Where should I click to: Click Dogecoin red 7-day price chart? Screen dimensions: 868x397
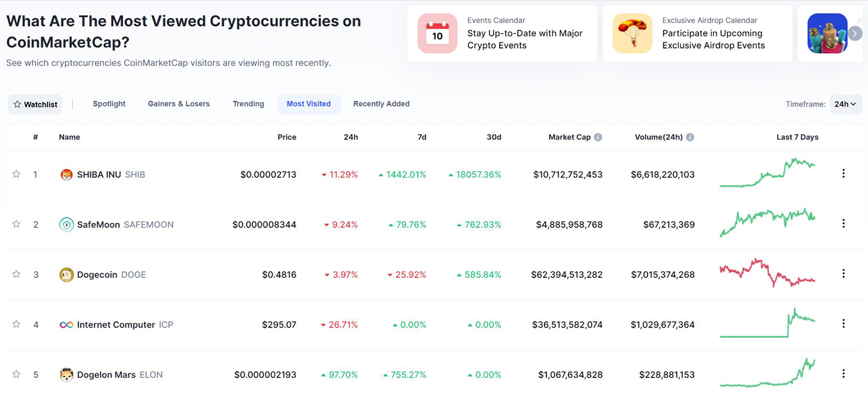pos(767,273)
